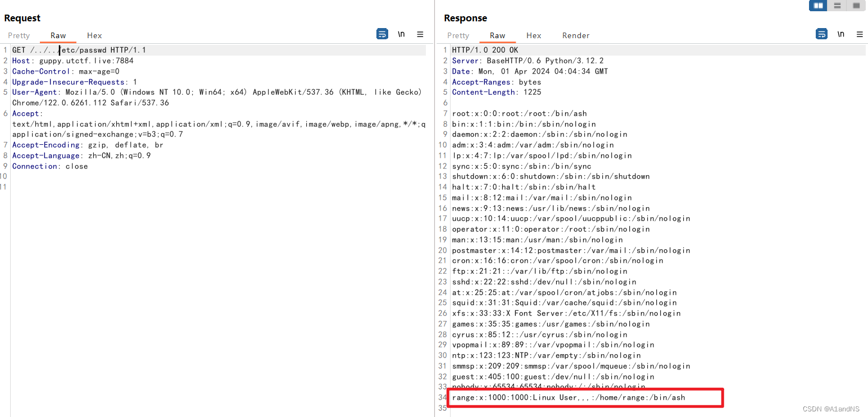Open Render tab in Response panel
868x417 pixels.
(576, 35)
